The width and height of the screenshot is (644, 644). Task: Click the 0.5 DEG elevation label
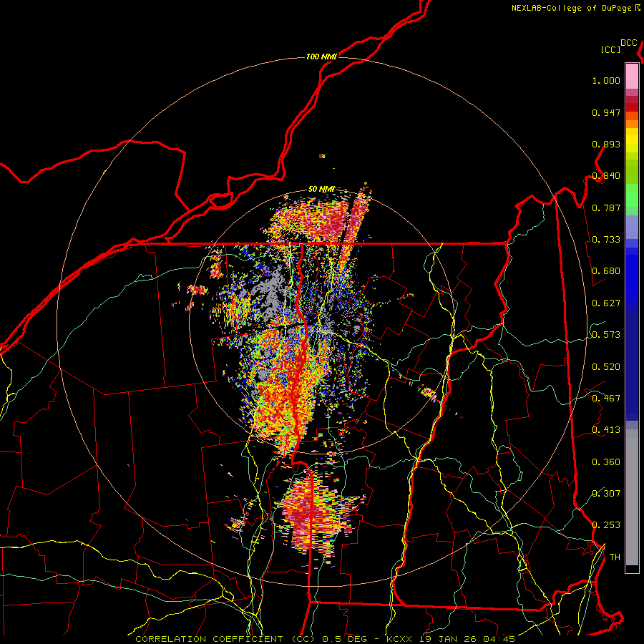346,639
